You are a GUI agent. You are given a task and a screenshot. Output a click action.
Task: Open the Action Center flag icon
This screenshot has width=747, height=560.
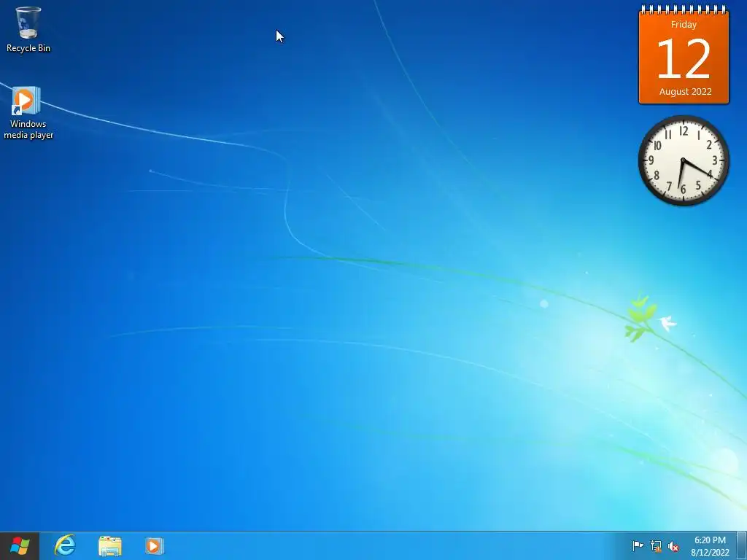pyautogui.click(x=638, y=545)
